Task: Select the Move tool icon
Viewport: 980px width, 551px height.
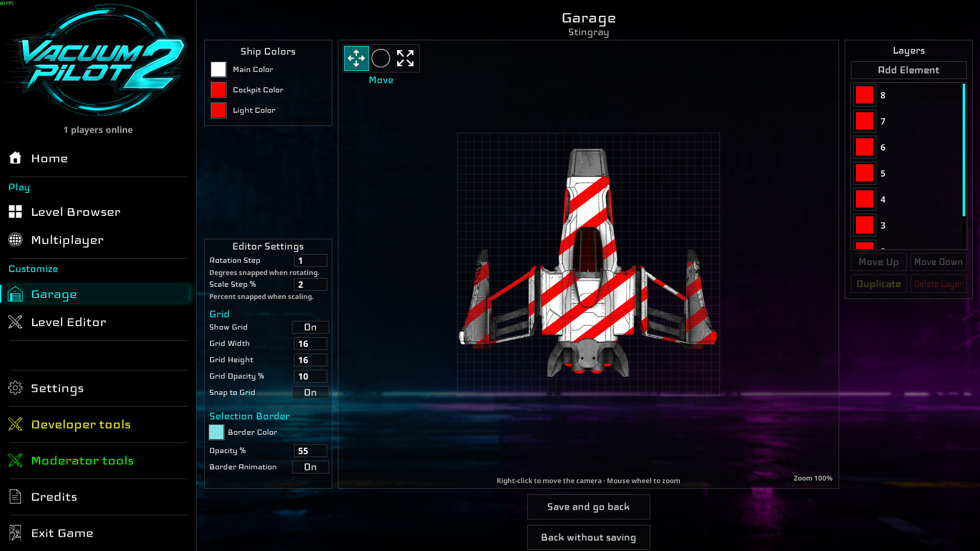Action: click(356, 58)
